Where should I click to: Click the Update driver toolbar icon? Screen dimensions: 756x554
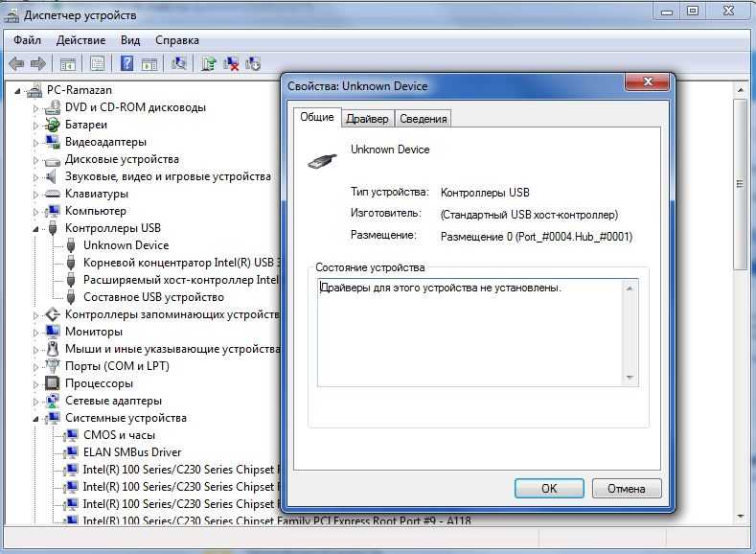point(209,63)
